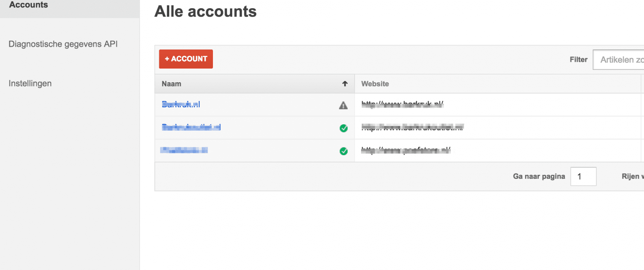Open the second account name link

(x=191, y=127)
